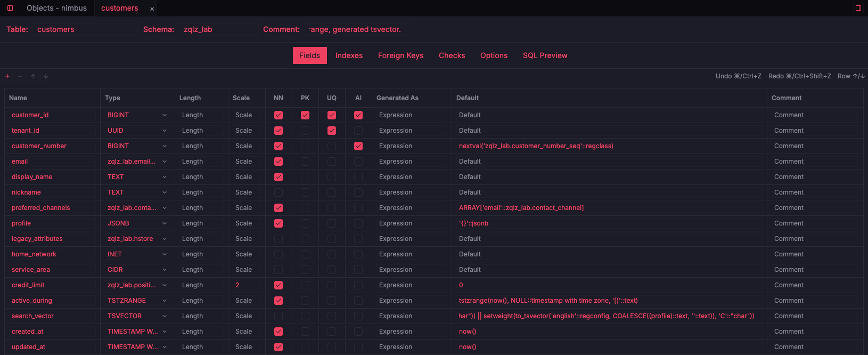Enable NN checkbox for nickname

[279, 192]
